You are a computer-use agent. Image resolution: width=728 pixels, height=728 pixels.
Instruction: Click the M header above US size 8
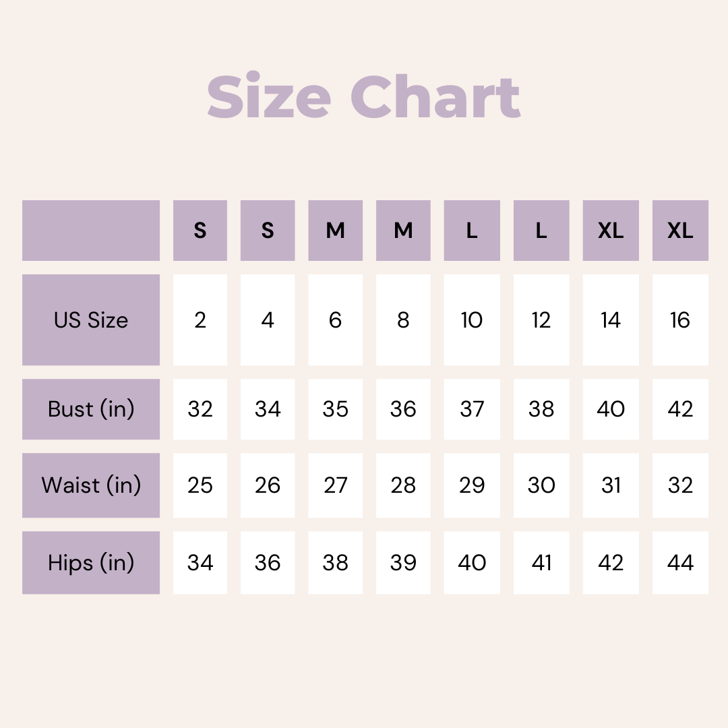(403, 231)
